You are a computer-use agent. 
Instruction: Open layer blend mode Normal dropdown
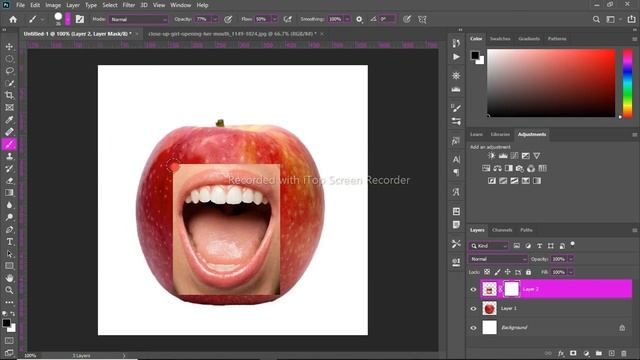(498, 259)
